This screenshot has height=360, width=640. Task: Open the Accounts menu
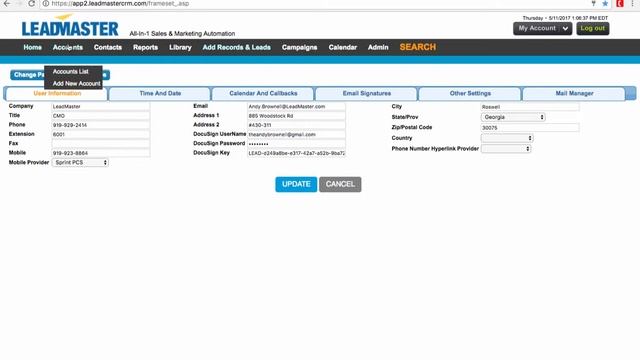(68, 47)
